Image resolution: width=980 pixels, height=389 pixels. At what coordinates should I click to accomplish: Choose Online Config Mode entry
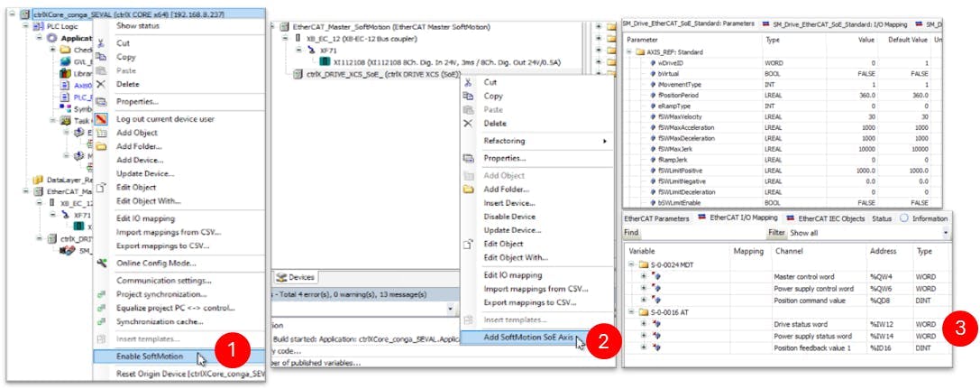[x=156, y=263]
